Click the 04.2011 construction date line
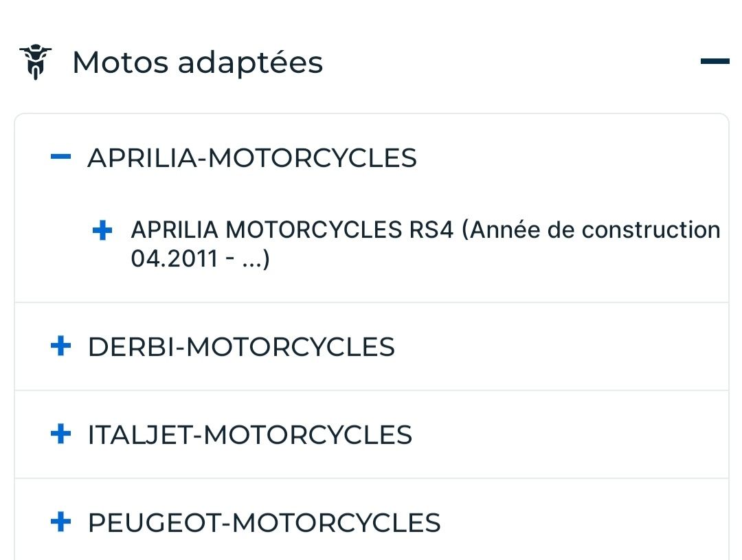The width and height of the screenshot is (742, 560). tap(199, 260)
